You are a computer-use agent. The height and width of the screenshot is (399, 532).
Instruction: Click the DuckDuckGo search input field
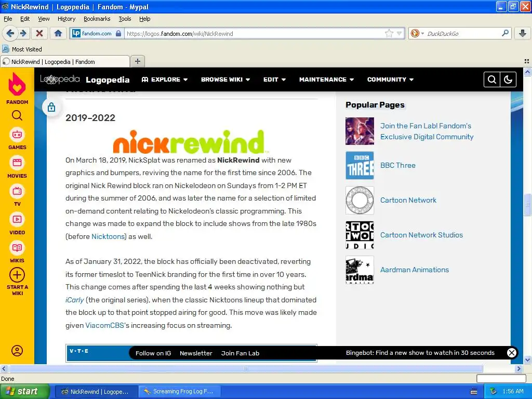click(x=462, y=34)
